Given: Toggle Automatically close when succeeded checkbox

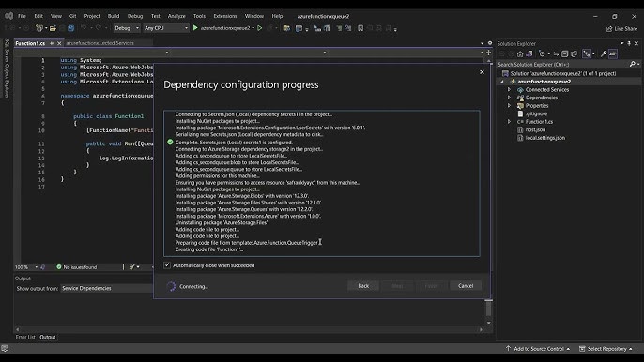Looking at the screenshot, I should point(167,265).
